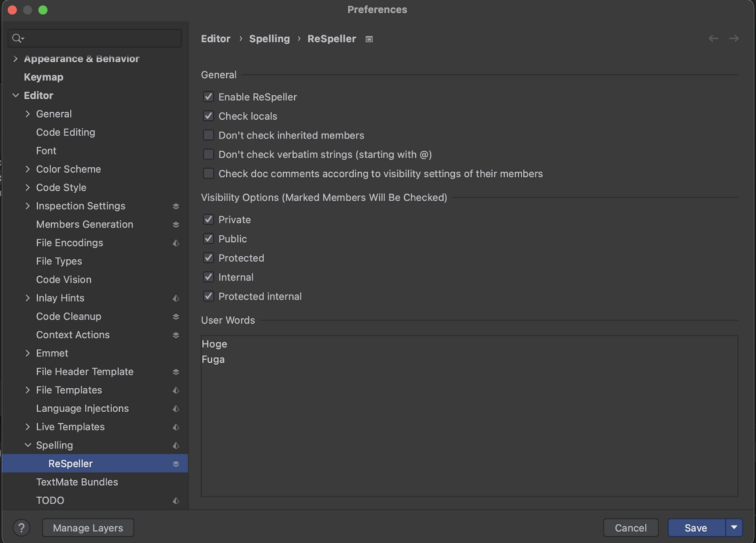Viewport: 756px width, 543px height.
Task: Click the settings layer icon next to ReSpeller breadcrumb
Action: pyautogui.click(x=369, y=39)
